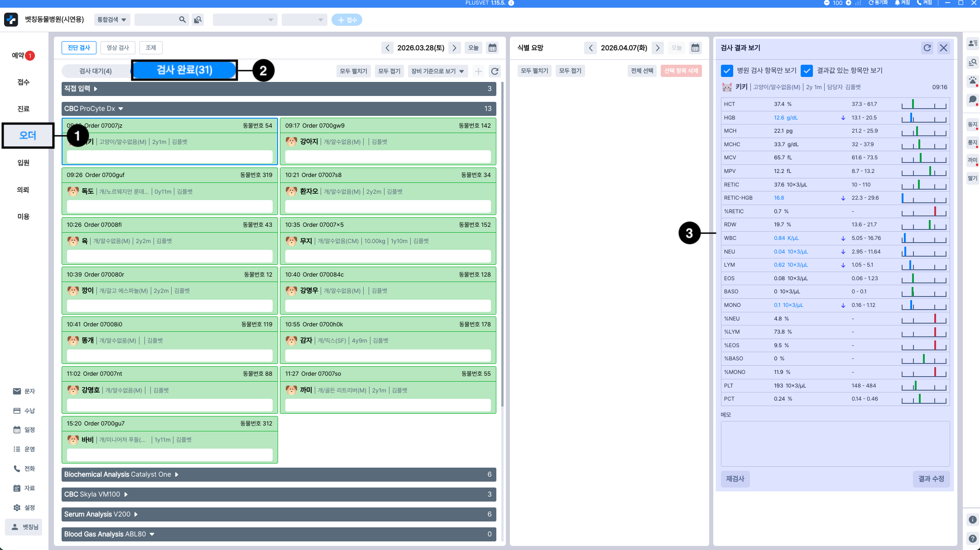Open the 통합검색 dropdown
The height and width of the screenshot is (550, 980).
point(112,20)
